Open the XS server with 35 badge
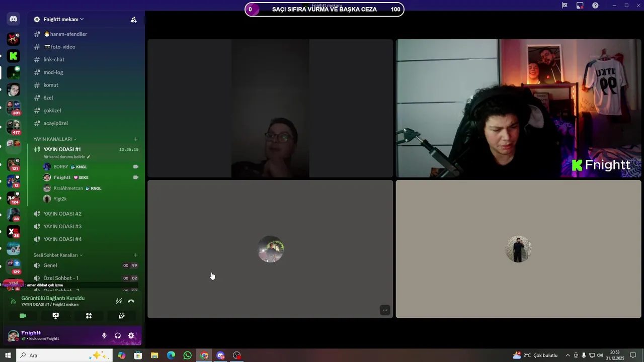 [x=14, y=232]
